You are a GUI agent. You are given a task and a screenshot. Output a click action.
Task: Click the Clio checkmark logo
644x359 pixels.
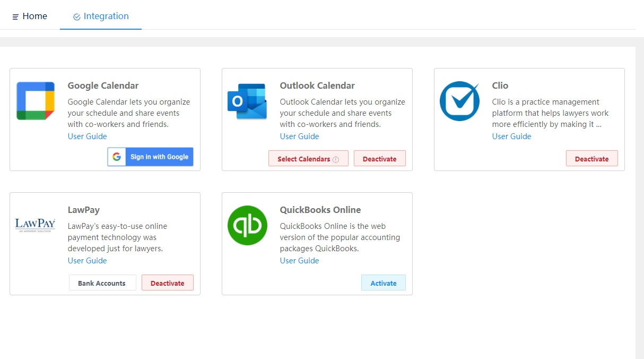pyautogui.click(x=459, y=101)
